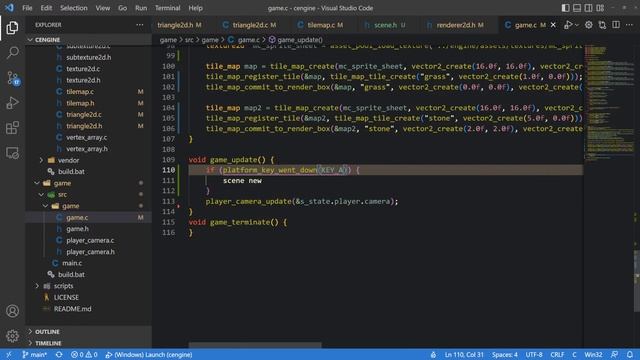Image resolution: width=640 pixels, height=360 pixels.
Task: Open tilemap.c in the explorer
Action: coord(80,92)
